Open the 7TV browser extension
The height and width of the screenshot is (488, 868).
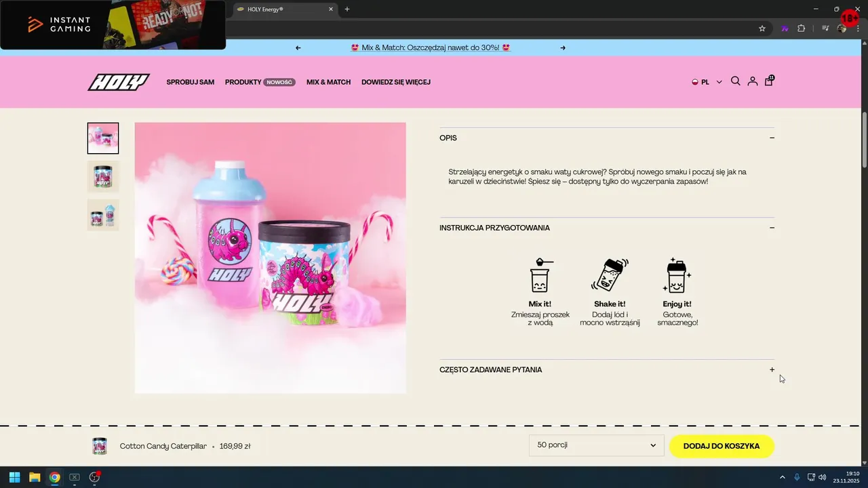point(785,28)
